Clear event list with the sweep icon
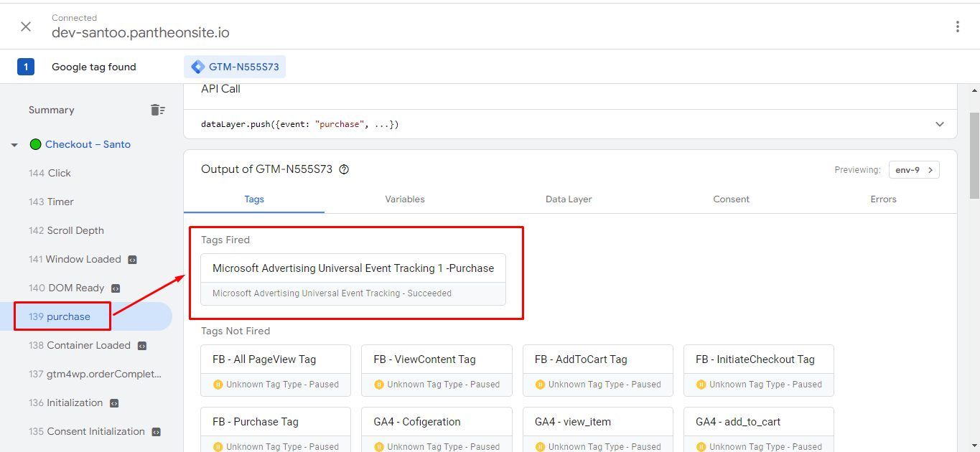 [158, 110]
